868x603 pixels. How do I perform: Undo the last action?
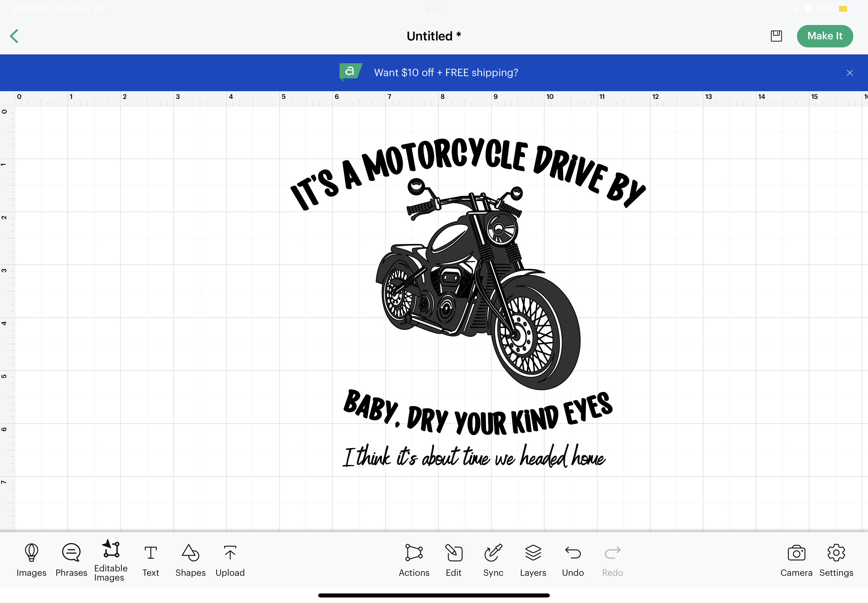point(573,561)
